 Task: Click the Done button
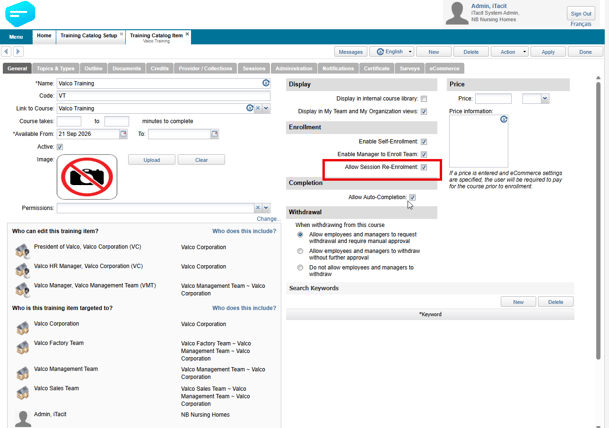coord(585,52)
